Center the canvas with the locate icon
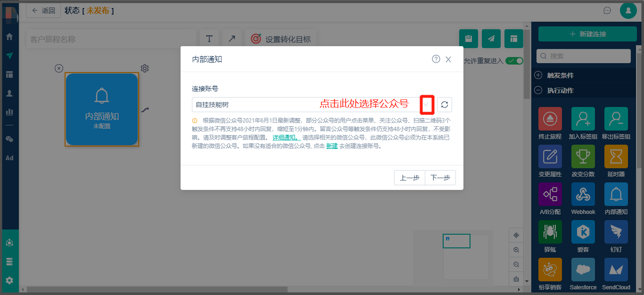The width and height of the screenshot is (644, 295). (516, 235)
